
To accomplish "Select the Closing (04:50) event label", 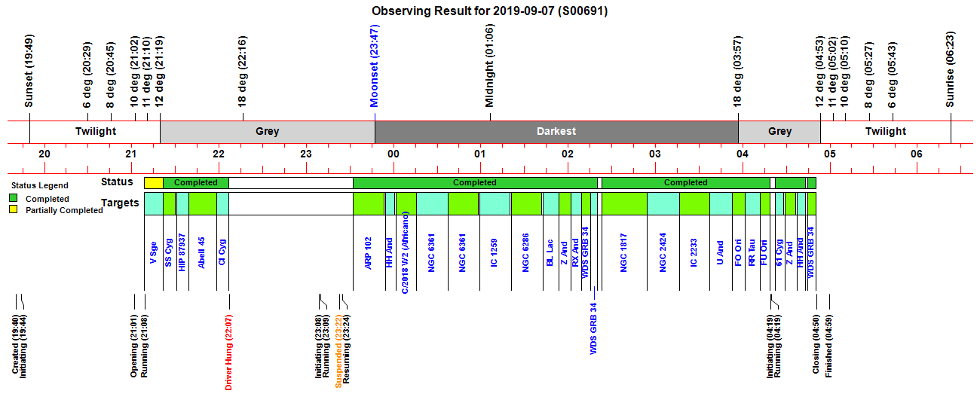I will tap(816, 343).
